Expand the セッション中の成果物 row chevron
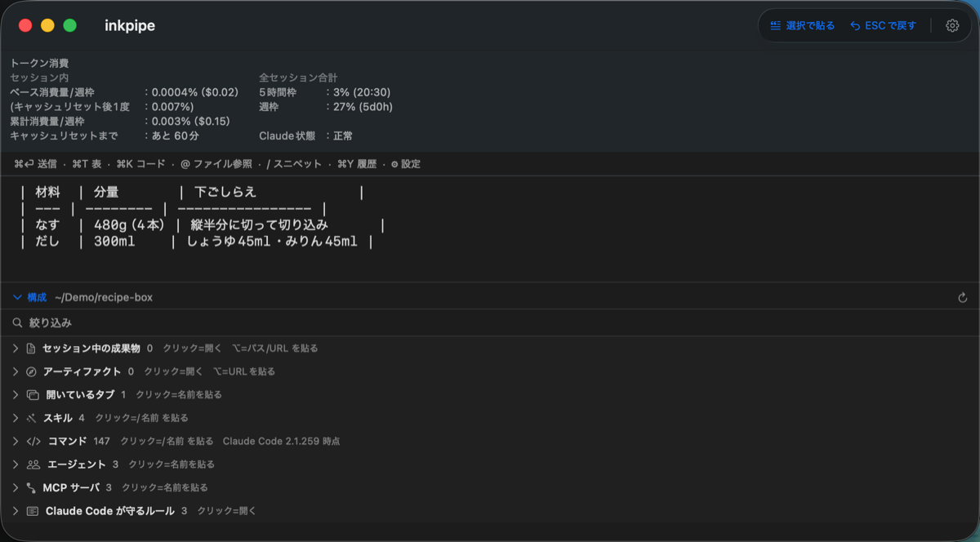Screen dimensions: 980x542 coord(16,349)
